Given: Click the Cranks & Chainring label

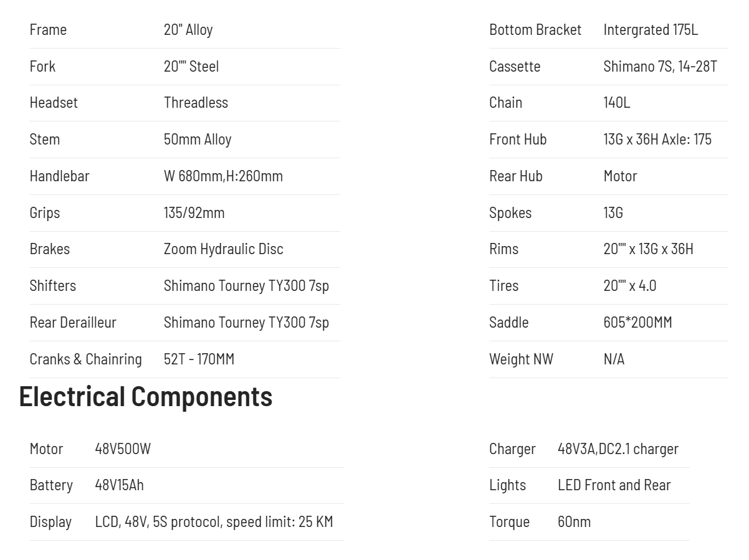Looking at the screenshot, I should [x=85, y=359].
